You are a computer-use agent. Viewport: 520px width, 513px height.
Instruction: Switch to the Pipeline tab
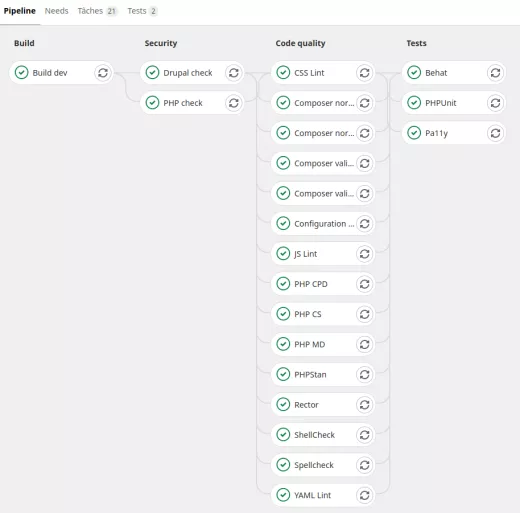20,11
